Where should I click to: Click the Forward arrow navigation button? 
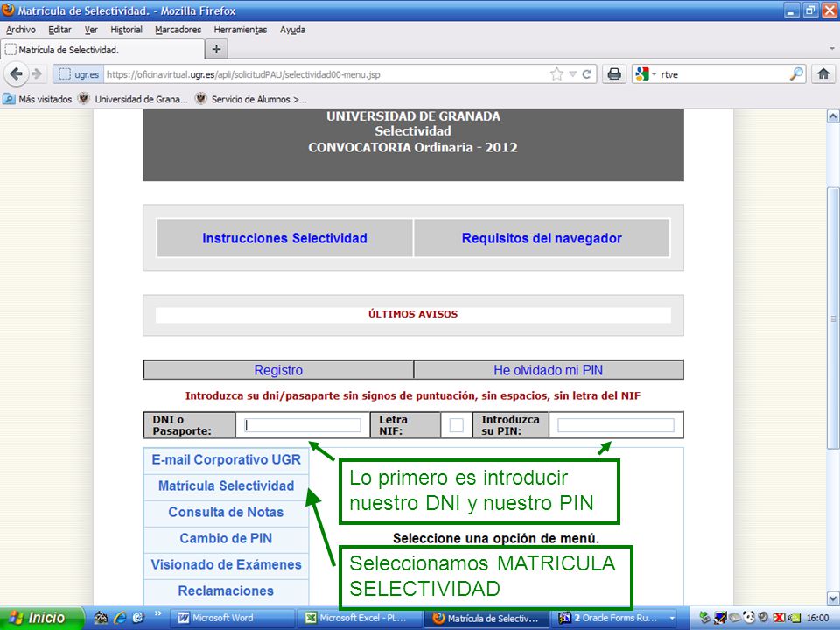(37, 73)
